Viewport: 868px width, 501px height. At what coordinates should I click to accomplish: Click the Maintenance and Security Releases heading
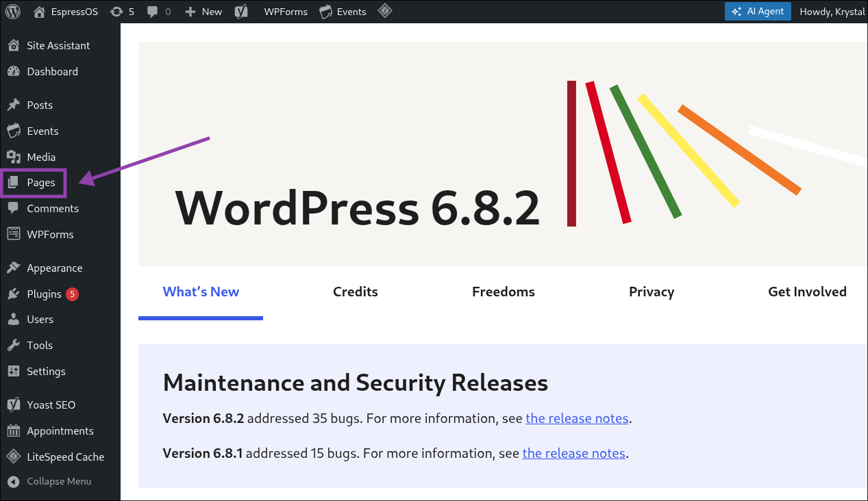tap(356, 383)
